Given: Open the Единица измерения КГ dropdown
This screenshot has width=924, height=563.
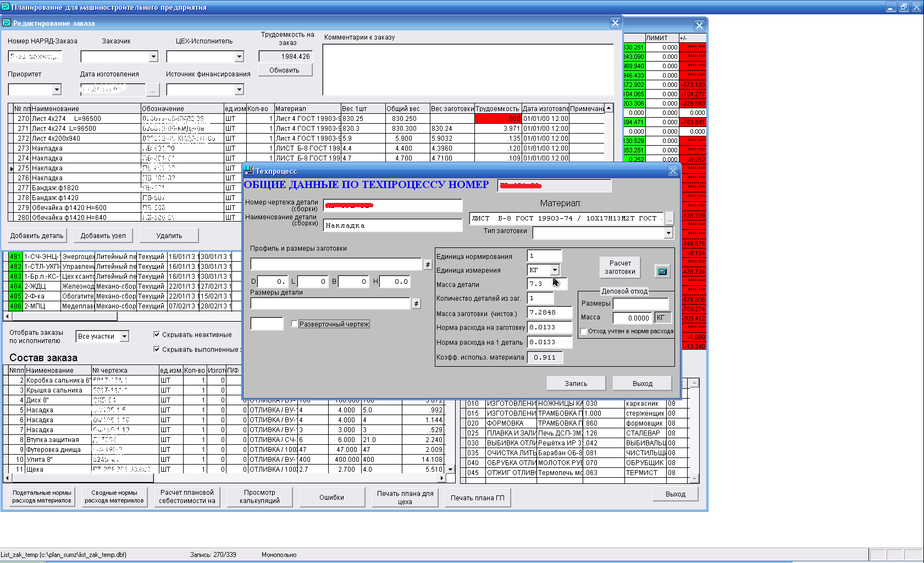Looking at the screenshot, I should pyautogui.click(x=555, y=270).
